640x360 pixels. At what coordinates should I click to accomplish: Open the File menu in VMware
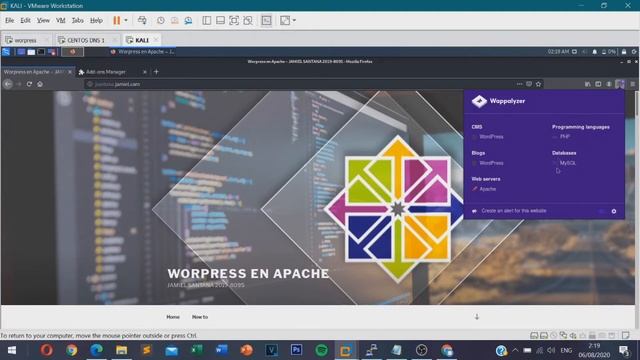click(x=10, y=20)
